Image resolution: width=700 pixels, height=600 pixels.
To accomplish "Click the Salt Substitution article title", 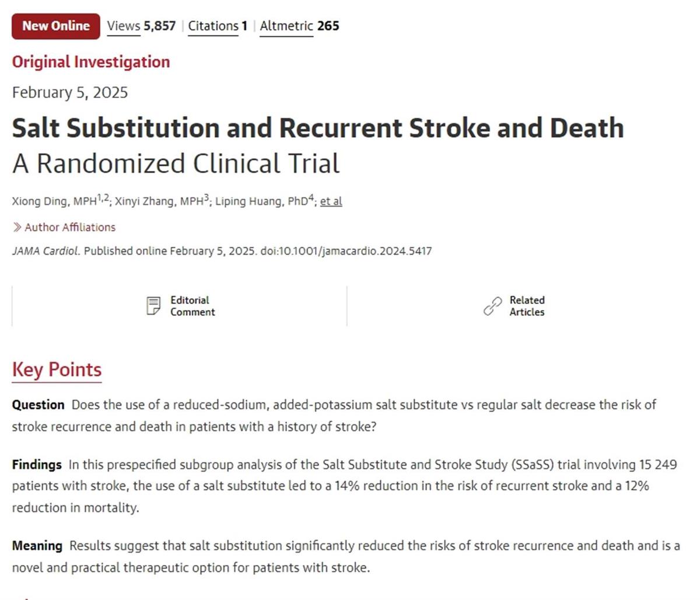I will coord(318,128).
